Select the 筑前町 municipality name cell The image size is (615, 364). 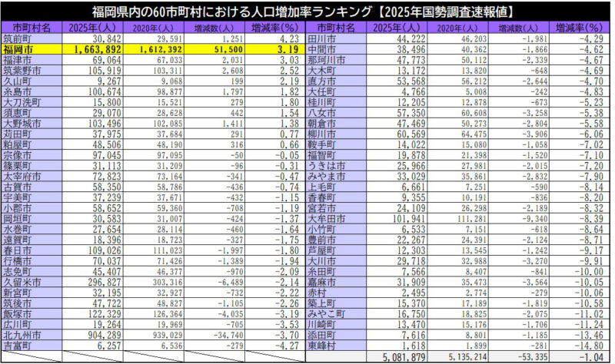coord(32,39)
